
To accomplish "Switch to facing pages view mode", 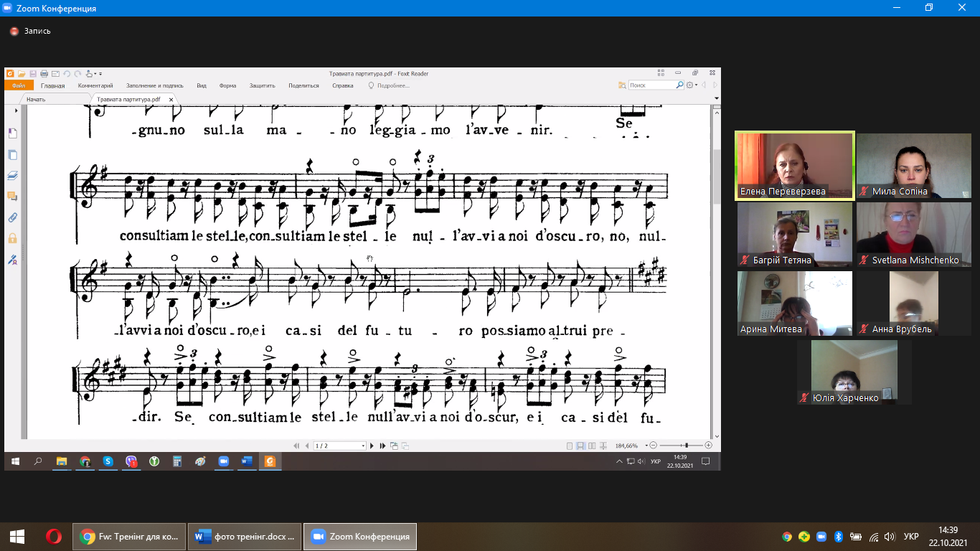I will [x=592, y=446].
